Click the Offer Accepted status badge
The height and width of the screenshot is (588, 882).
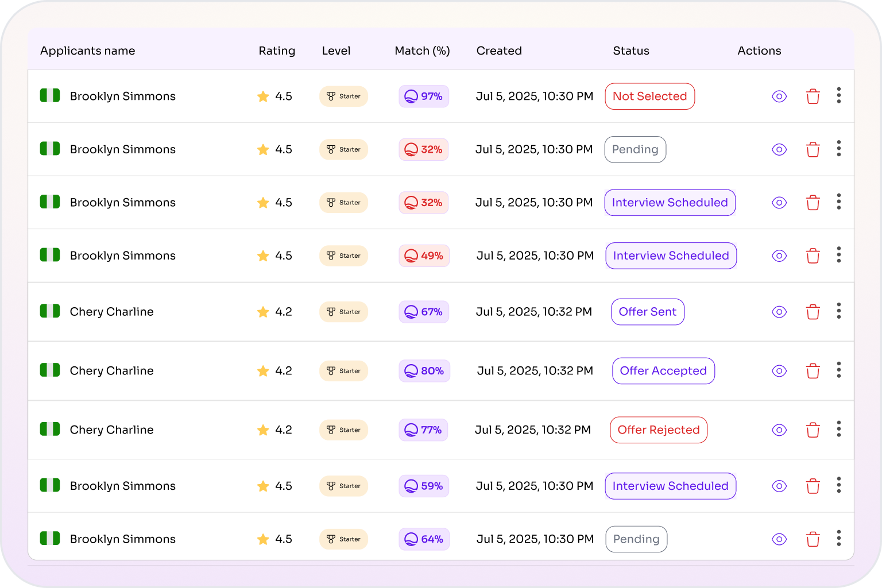click(x=663, y=371)
